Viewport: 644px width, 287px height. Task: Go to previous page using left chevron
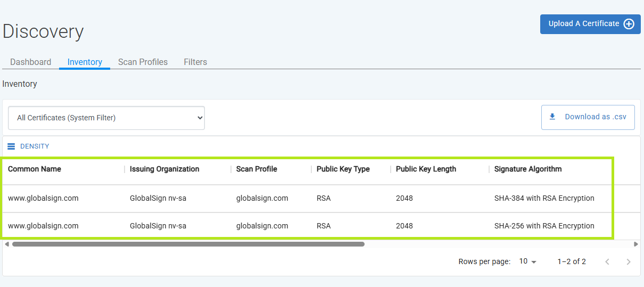point(607,261)
